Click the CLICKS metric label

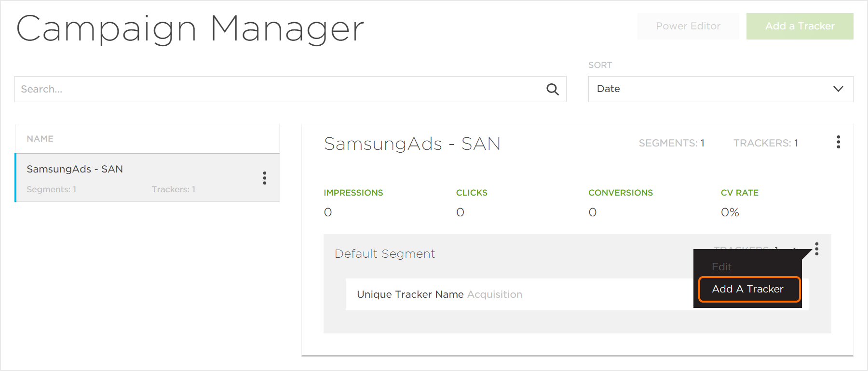[472, 193]
